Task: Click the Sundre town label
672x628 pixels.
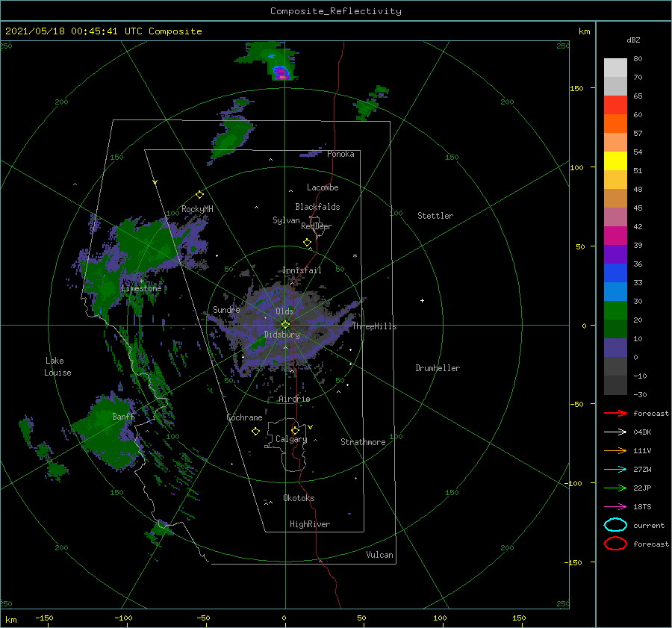Action: [226, 310]
